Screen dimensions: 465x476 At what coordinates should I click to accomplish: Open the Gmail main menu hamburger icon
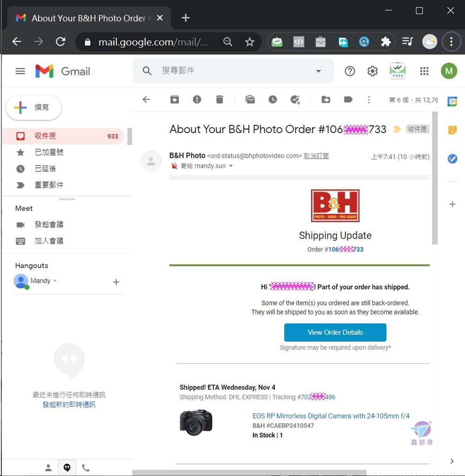coord(20,71)
